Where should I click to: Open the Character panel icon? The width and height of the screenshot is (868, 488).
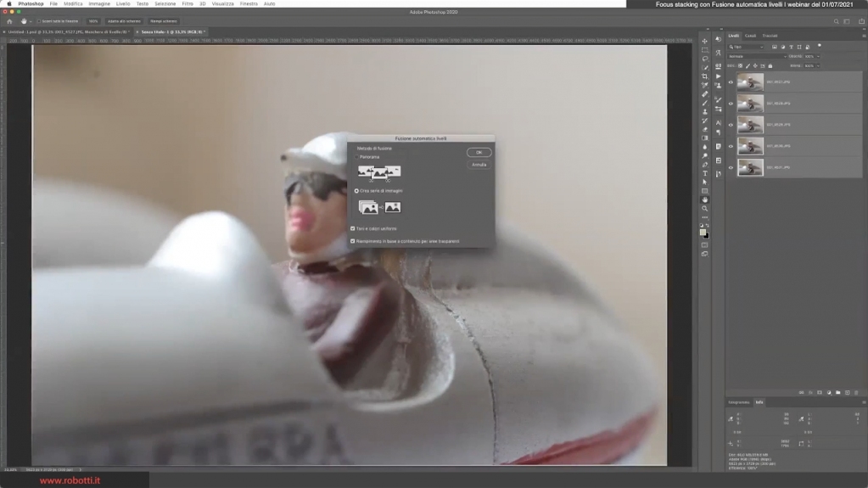[x=718, y=123]
